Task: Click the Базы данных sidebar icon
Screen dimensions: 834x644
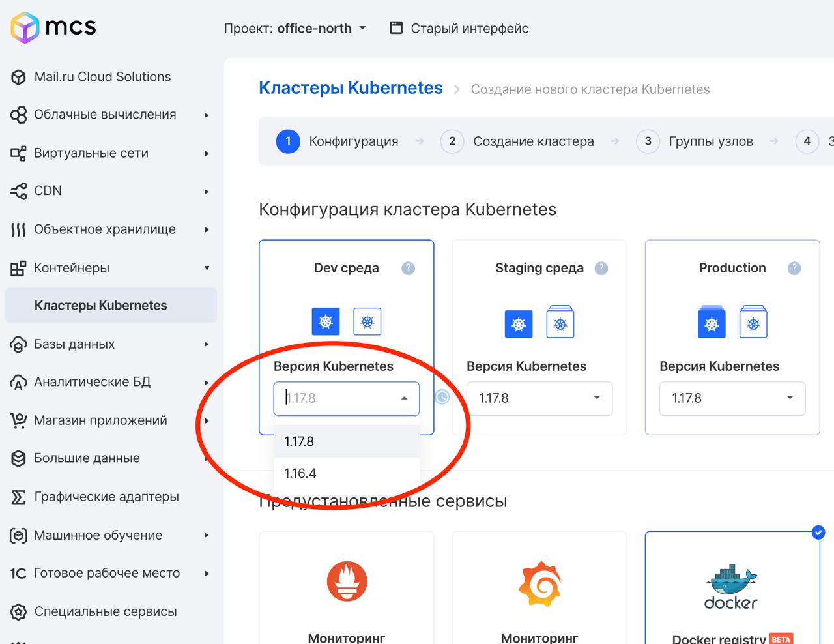Action: click(x=18, y=344)
